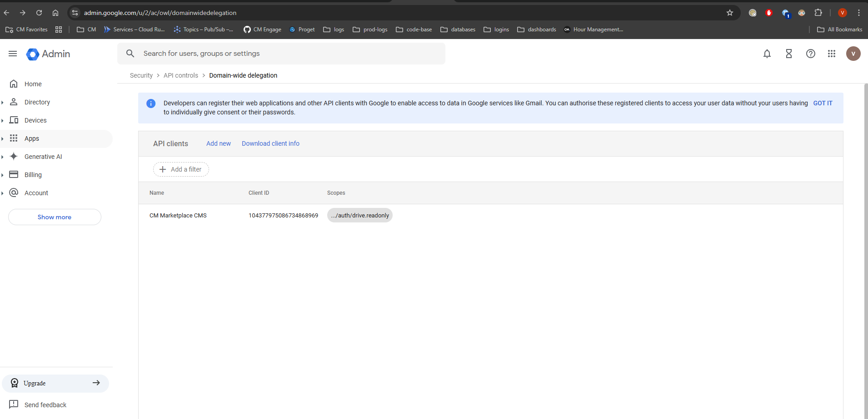Open the notifications bell
This screenshot has height=419, width=868.
pyautogui.click(x=767, y=54)
